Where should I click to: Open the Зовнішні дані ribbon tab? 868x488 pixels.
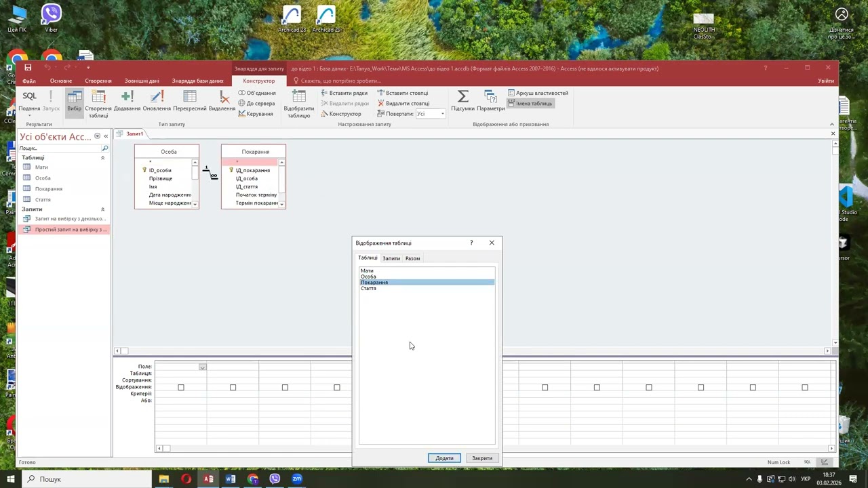coord(142,81)
